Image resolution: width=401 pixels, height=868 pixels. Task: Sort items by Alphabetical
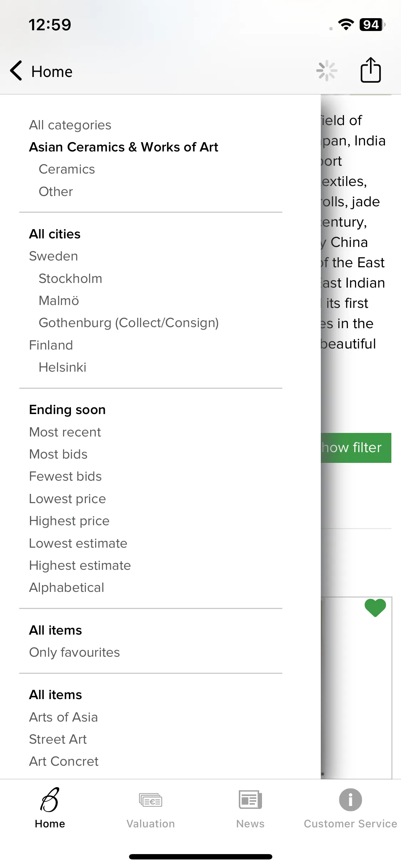67,588
